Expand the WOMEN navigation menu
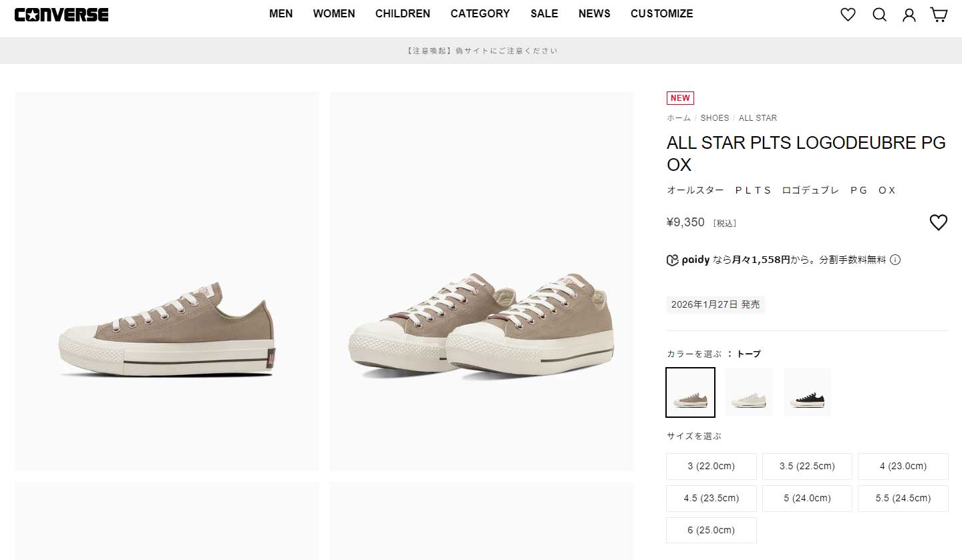The image size is (962, 560). point(334,13)
